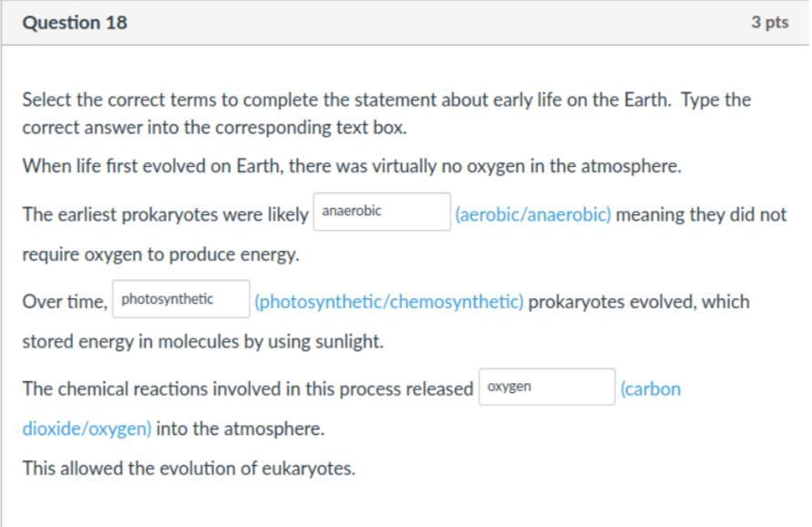Click the phrase "meaning they did not"
This screenshot has width=812, height=527.
[701, 215]
